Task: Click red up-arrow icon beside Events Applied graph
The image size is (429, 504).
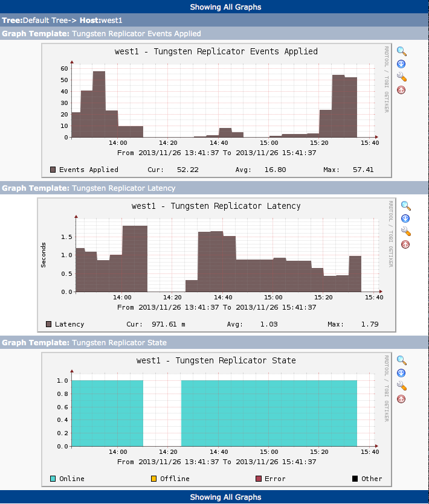Action: 401,90
